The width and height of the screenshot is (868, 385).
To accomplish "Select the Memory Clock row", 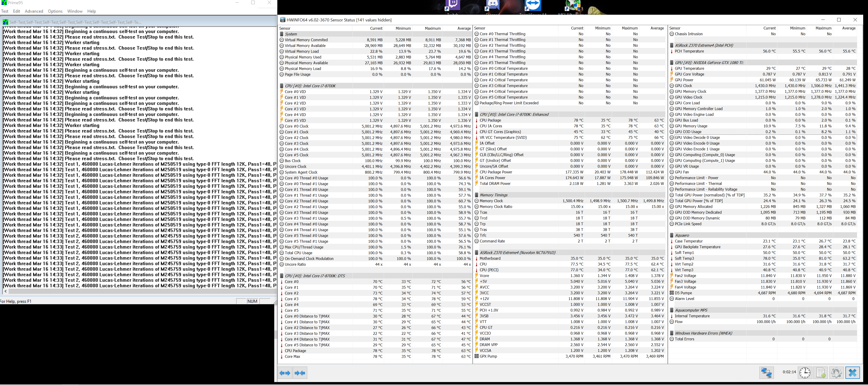I will click(x=570, y=201).
